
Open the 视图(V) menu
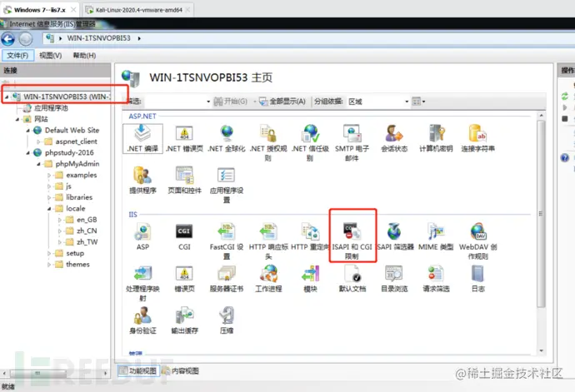tap(51, 55)
